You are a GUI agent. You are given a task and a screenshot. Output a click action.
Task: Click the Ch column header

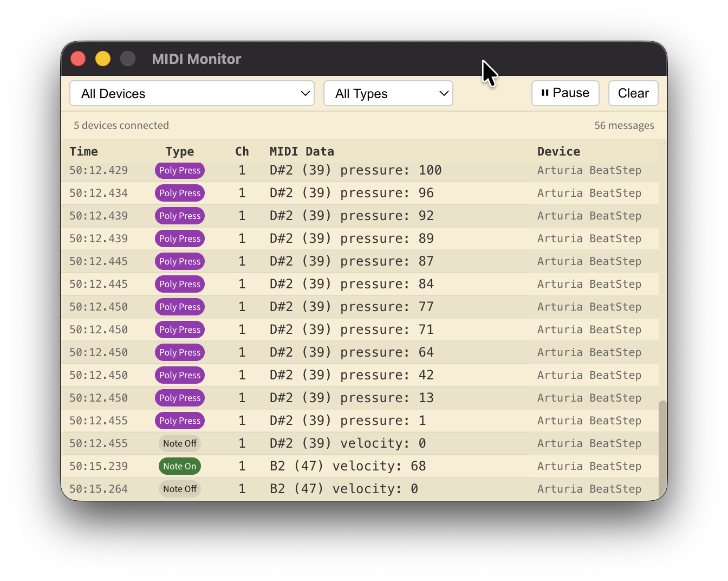pyautogui.click(x=242, y=151)
